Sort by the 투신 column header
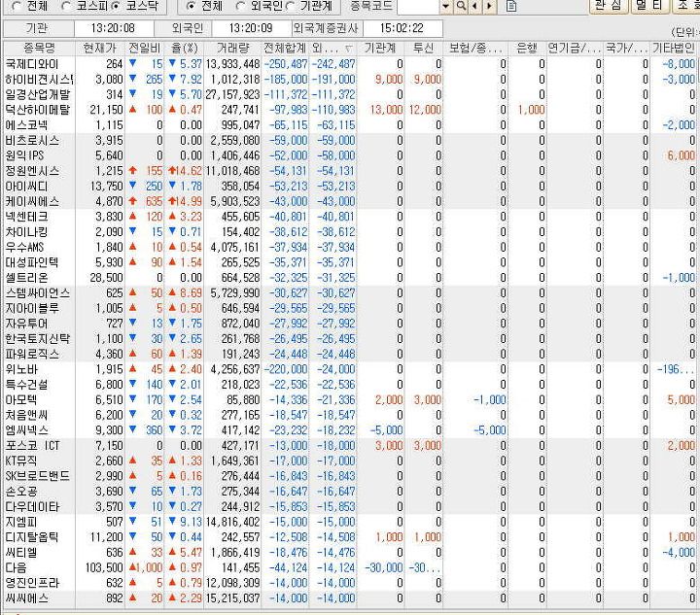This screenshot has width=700, height=615. [x=423, y=49]
